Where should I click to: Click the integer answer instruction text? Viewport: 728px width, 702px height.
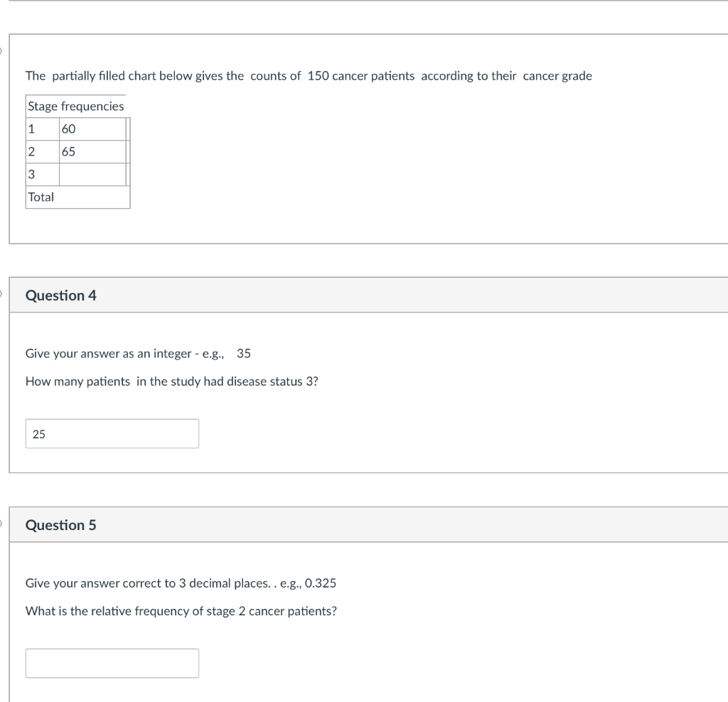pyautogui.click(x=138, y=354)
